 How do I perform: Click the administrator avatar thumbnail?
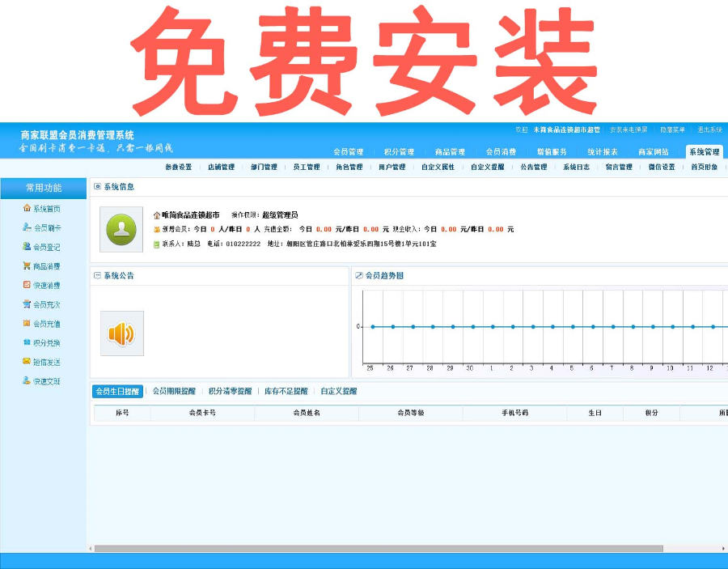click(121, 229)
